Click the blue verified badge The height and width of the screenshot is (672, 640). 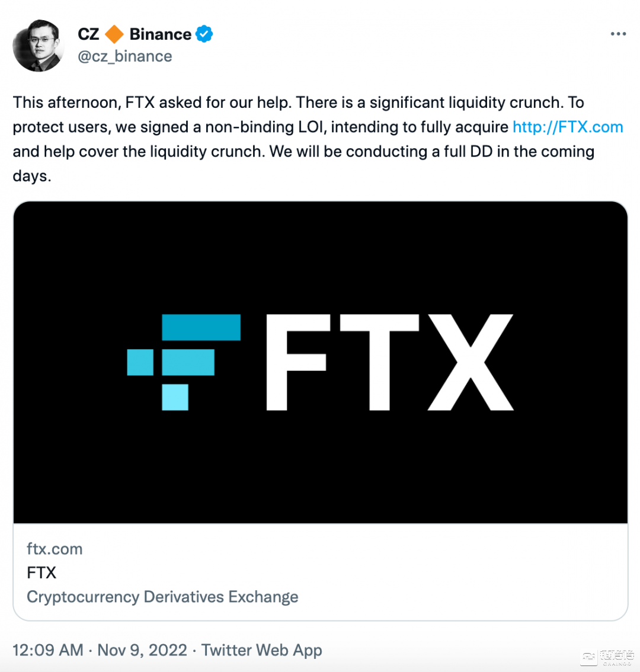pyautogui.click(x=204, y=34)
